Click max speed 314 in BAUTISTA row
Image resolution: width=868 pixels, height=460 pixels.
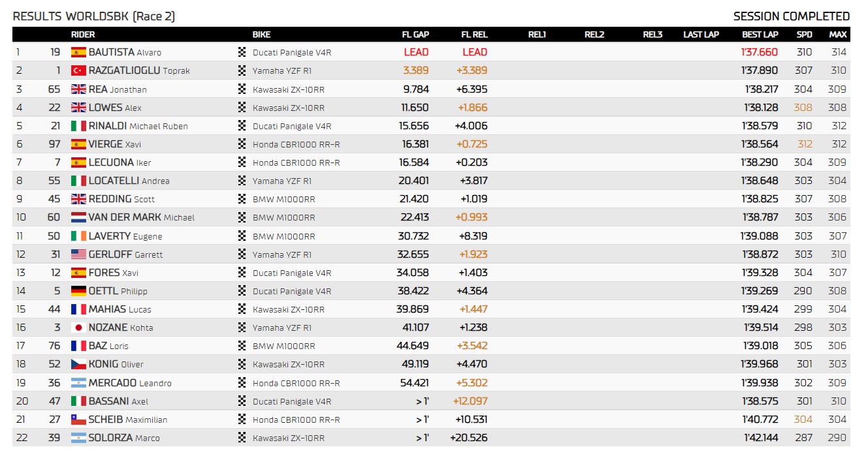pos(839,52)
